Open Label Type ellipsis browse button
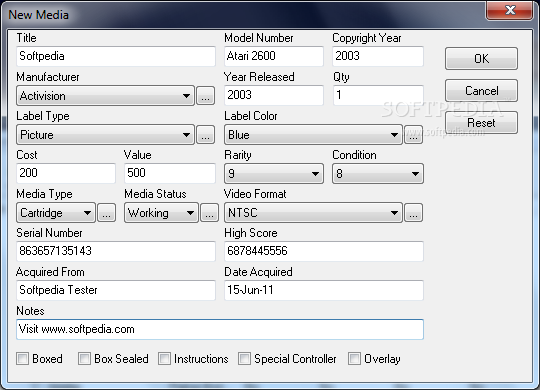Viewport: 540px width, 390px height. 206,135
